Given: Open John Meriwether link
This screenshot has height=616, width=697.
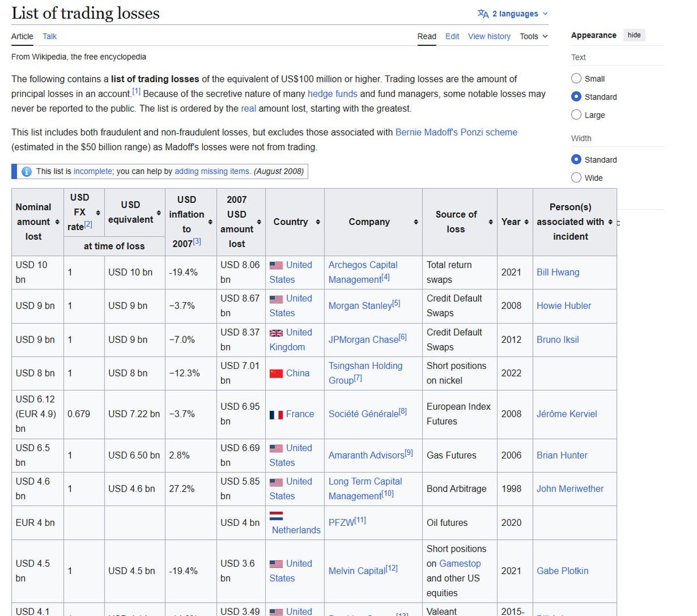Looking at the screenshot, I should coord(570,489).
